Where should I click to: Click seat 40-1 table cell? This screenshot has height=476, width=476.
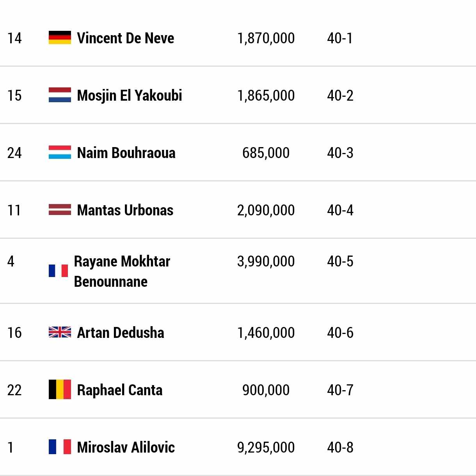pyautogui.click(x=340, y=38)
